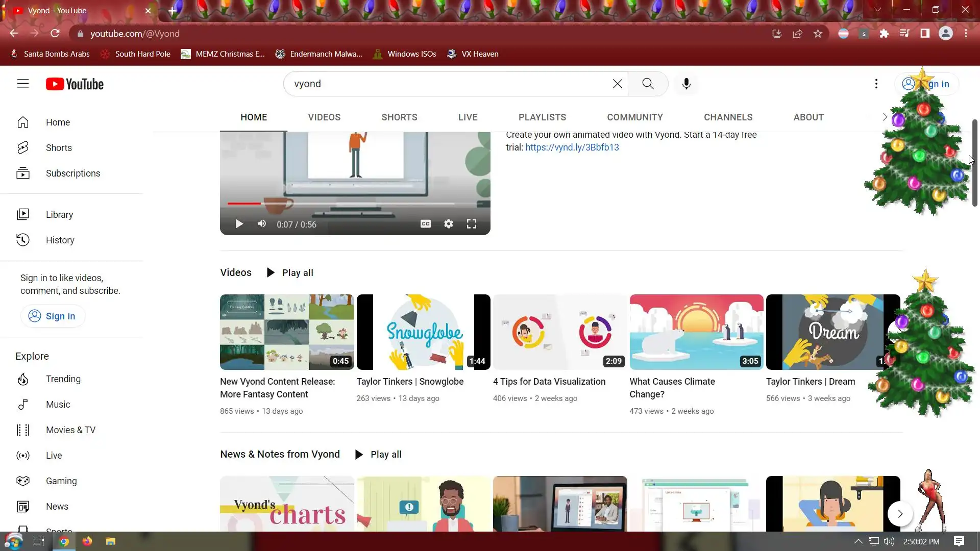Switch to the PLAYLISTS tab
Viewport: 980px width, 551px height.
(542, 117)
